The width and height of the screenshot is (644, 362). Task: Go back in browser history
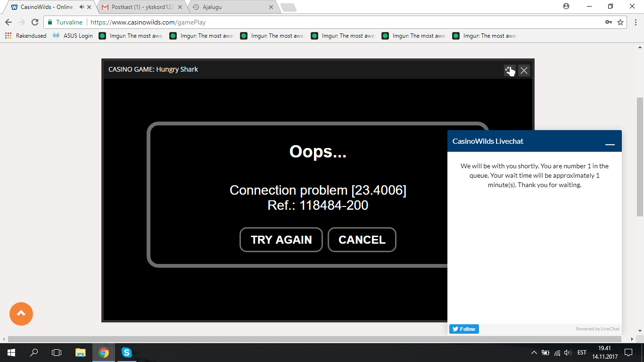click(x=8, y=22)
